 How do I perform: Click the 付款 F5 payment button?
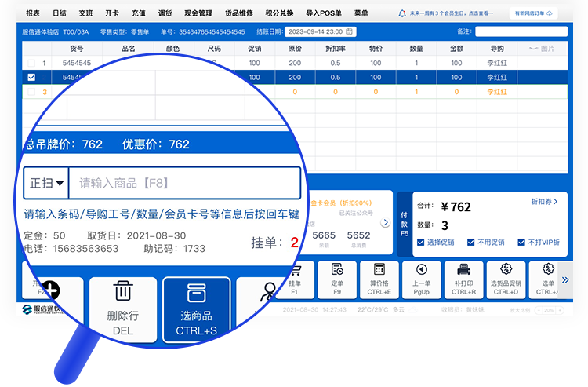(x=405, y=224)
